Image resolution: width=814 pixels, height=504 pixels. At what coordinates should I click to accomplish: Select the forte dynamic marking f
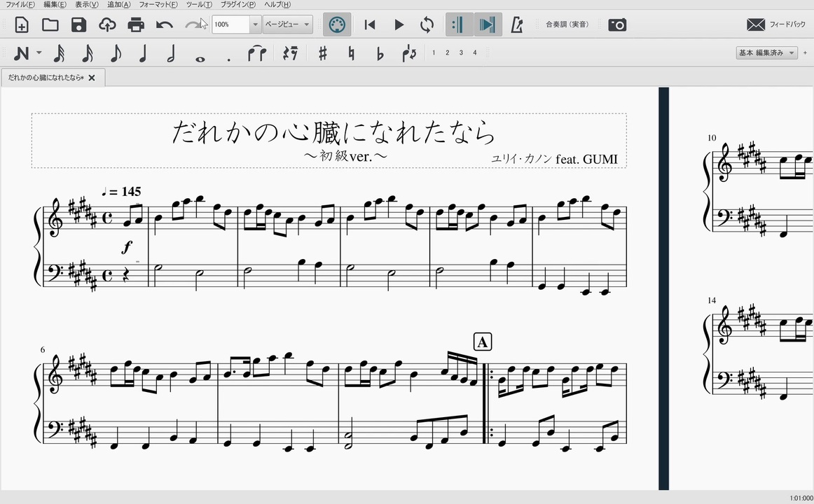pos(127,247)
